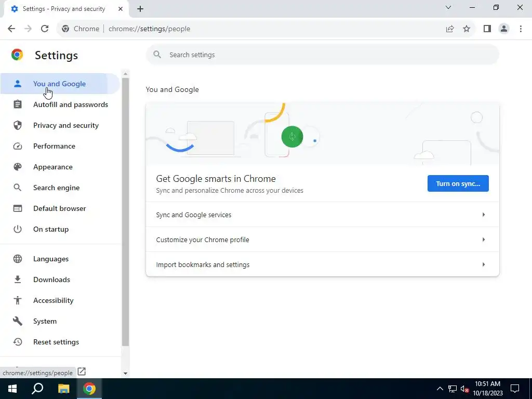Click the address bar URL

click(149, 29)
